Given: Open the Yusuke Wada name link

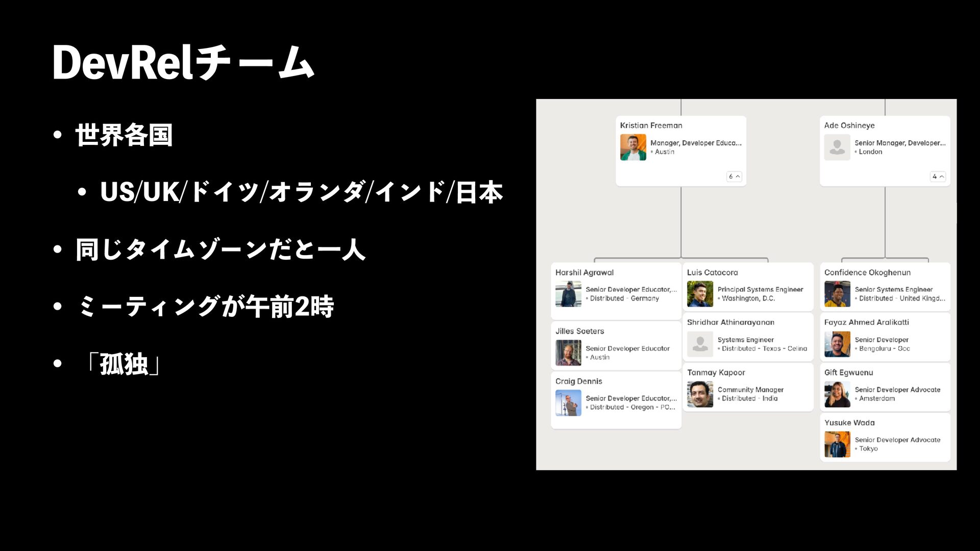Looking at the screenshot, I should pos(849,422).
